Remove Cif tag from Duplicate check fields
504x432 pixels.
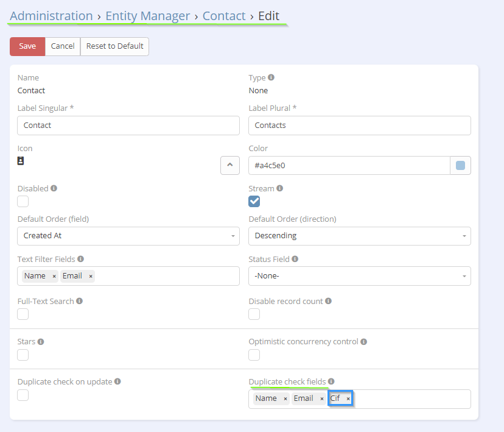[x=348, y=398]
